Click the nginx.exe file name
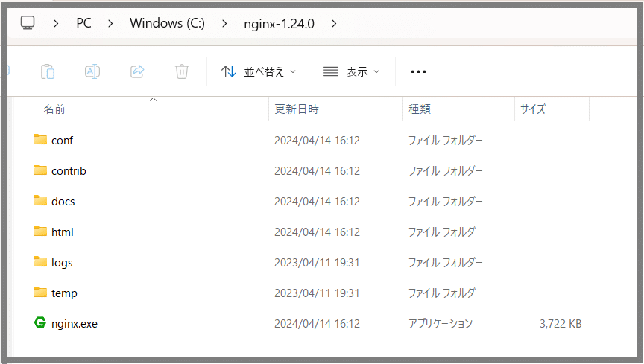Screen dimensions: 644x364 [75, 324]
